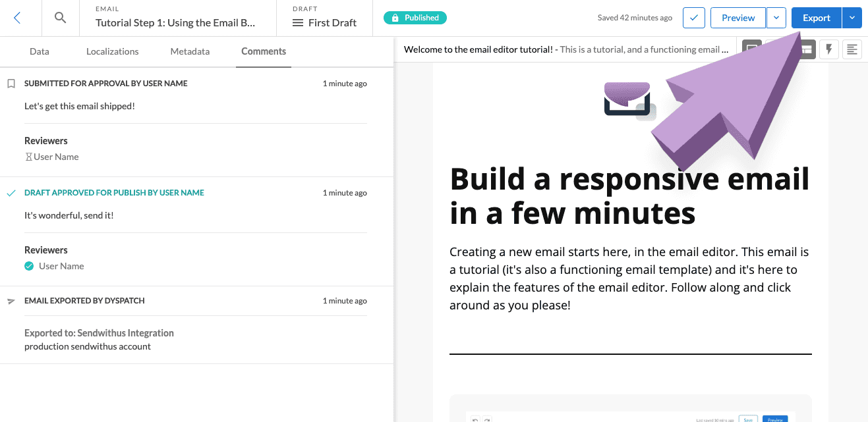The height and width of the screenshot is (422, 868).
Task: Click the export arrow icon beside EMAIL EXPORTED
Action: [10, 300]
